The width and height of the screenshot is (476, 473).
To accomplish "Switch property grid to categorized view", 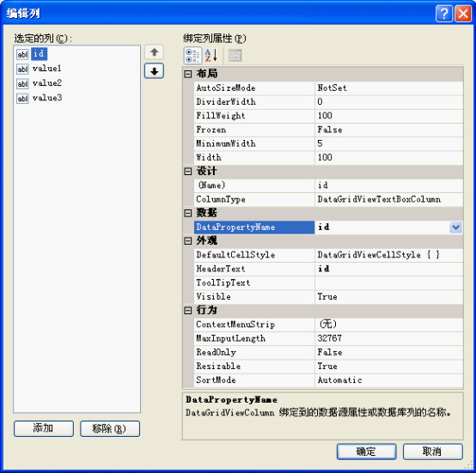I will point(192,56).
